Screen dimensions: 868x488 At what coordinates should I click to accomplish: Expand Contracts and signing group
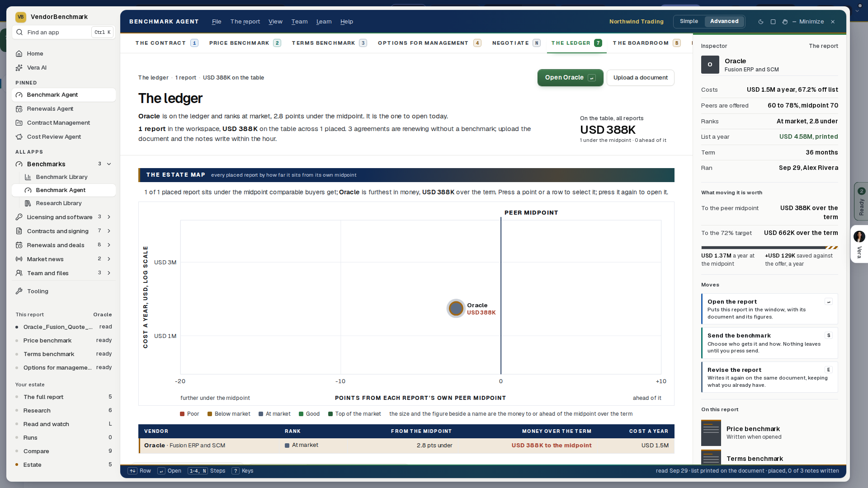109,231
